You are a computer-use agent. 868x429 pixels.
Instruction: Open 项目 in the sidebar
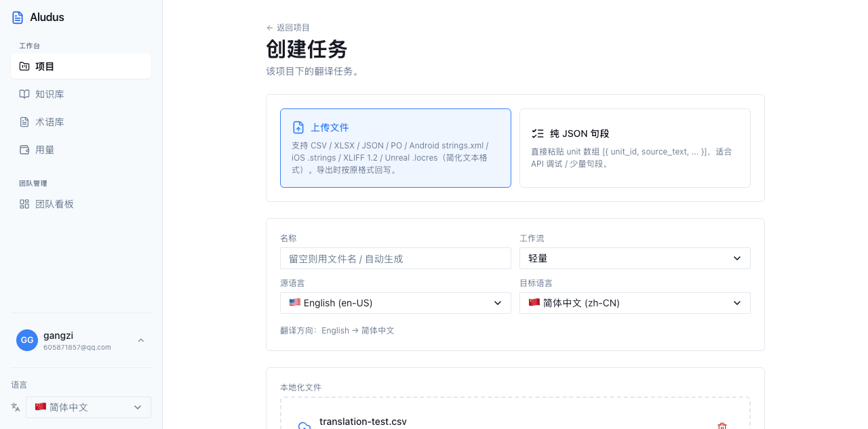[81, 66]
